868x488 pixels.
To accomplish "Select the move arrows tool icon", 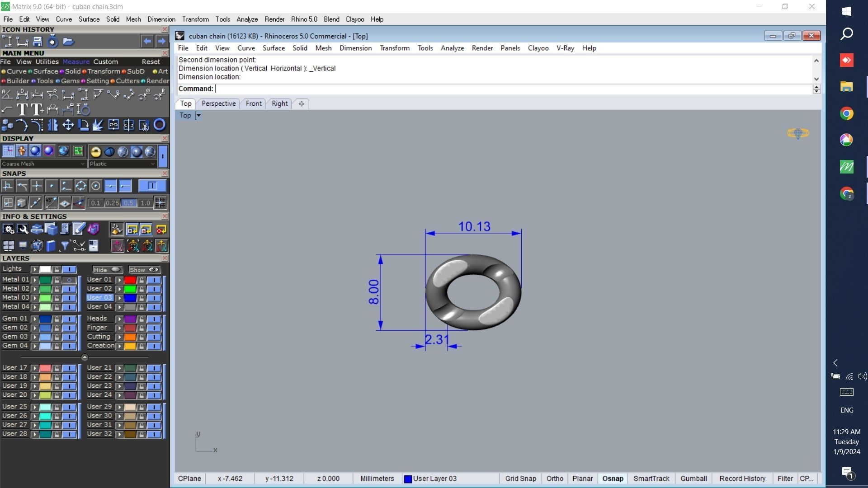I will [x=68, y=125].
